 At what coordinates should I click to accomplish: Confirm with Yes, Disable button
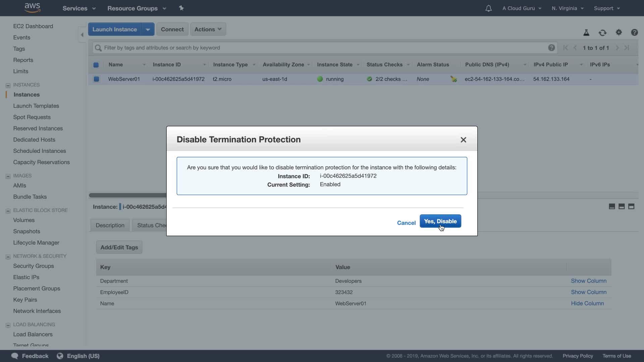[440, 221]
